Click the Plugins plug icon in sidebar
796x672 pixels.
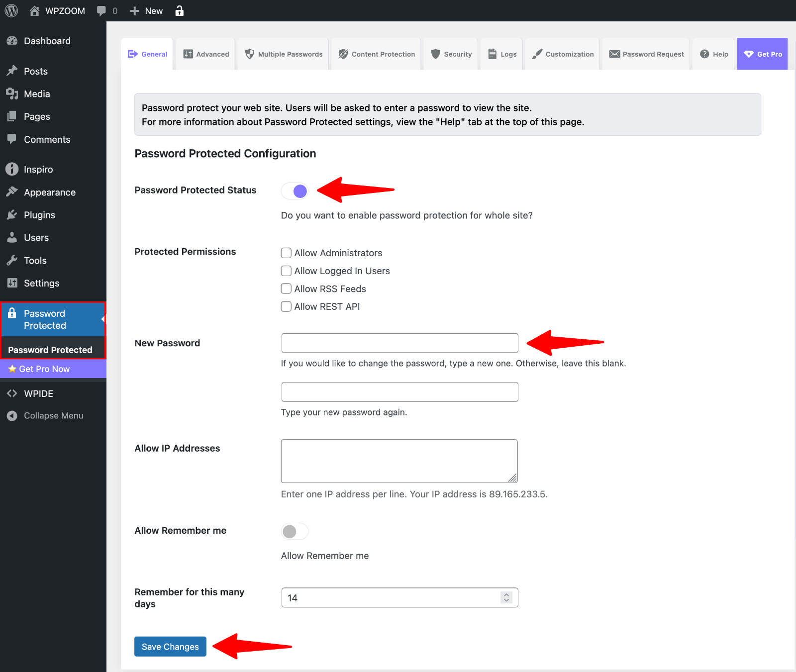12,215
